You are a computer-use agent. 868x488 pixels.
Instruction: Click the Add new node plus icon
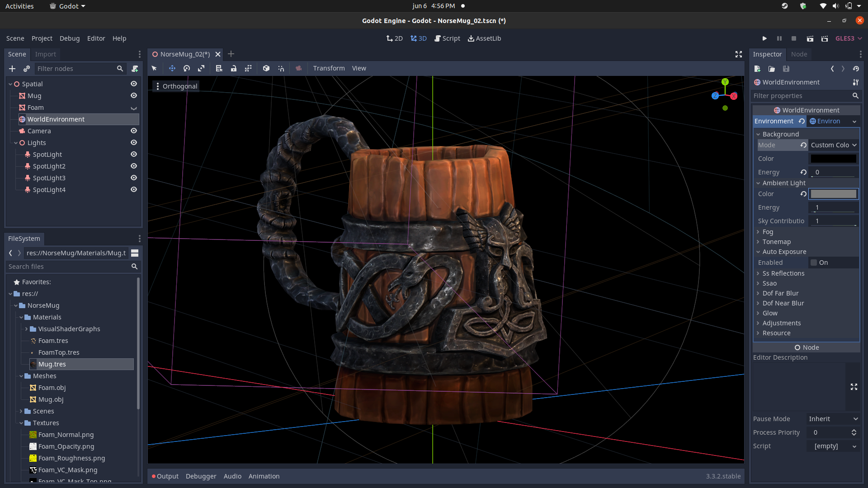tap(12, 69)
